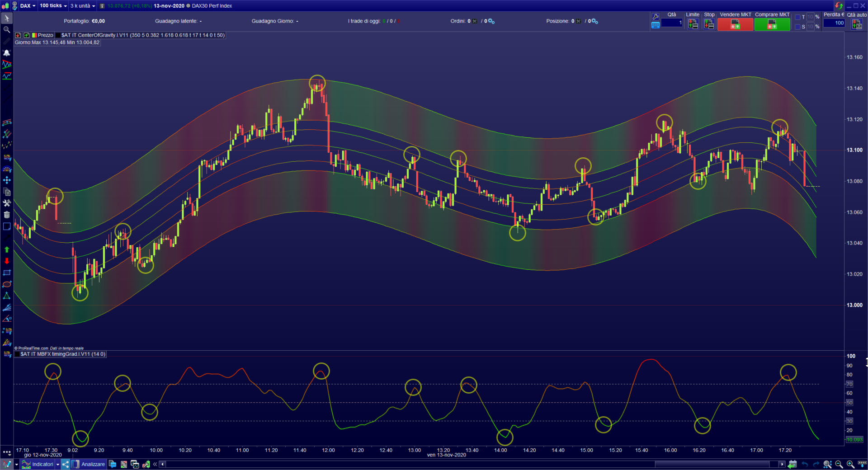
Task: Toggle the S stop checkbox
Action: [797, 27]
